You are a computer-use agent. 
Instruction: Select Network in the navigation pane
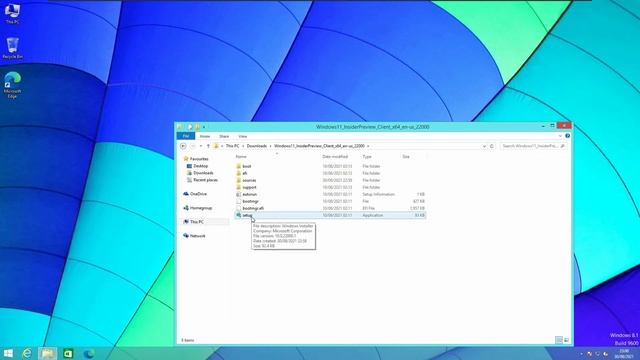coord(194,236)
